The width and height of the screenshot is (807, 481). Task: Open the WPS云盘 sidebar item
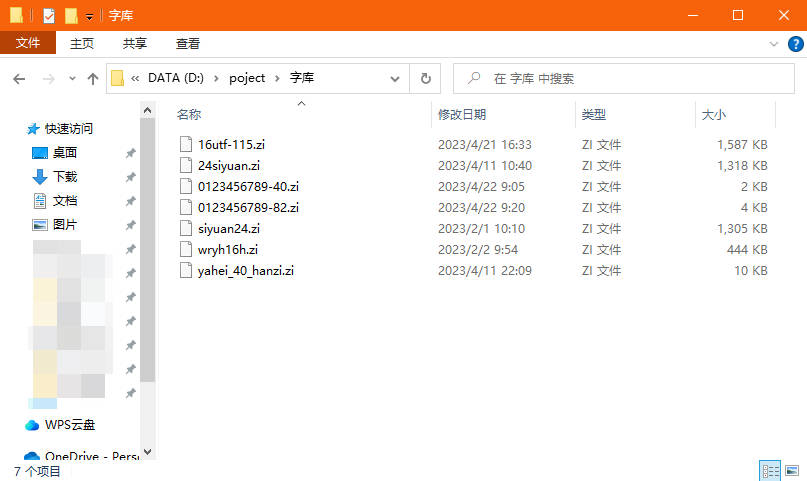(70, 425)
